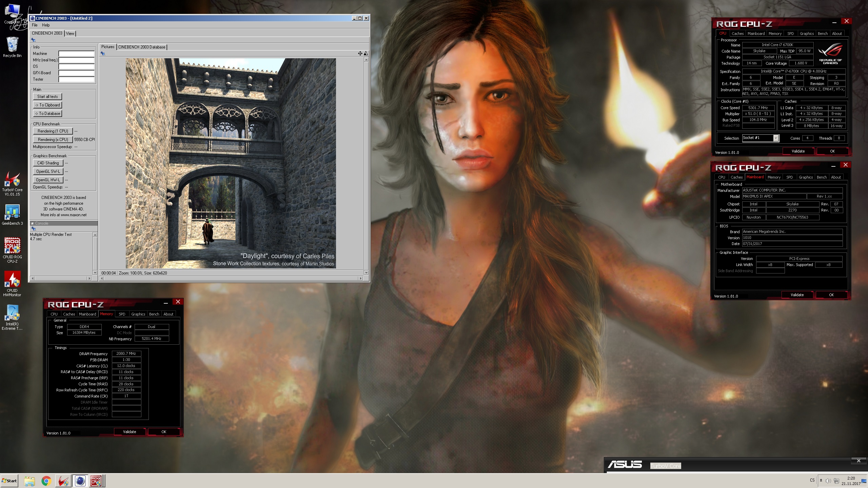Screen dimensions: 868x488
Task: Run OpenGL HW-L benchmark
Action: click(x=48, y=180)
